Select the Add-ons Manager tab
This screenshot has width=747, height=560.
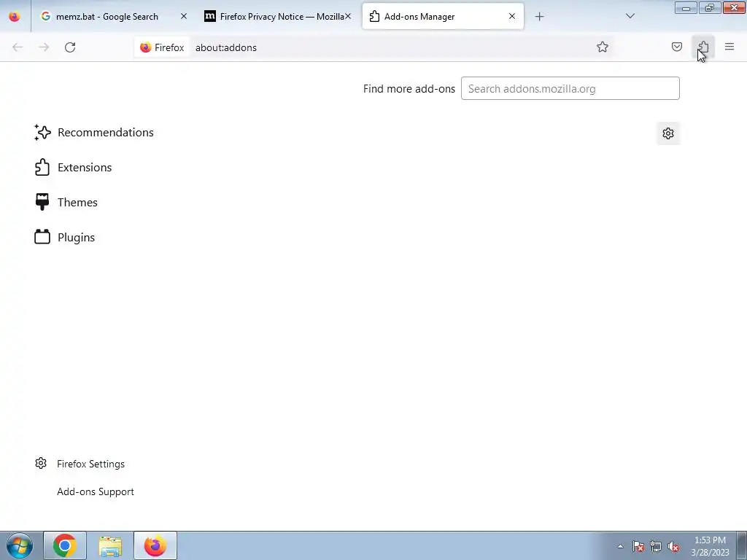[x=443, y=17]
